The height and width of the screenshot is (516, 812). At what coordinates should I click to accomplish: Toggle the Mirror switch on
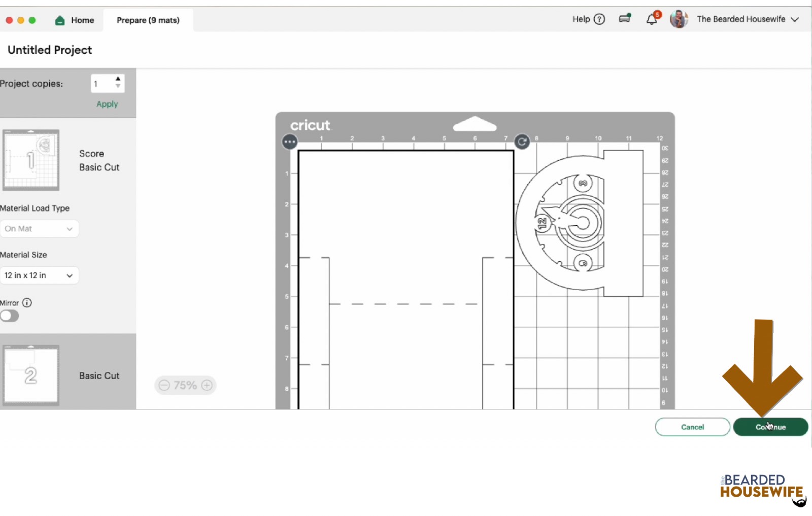coord(10,316)
